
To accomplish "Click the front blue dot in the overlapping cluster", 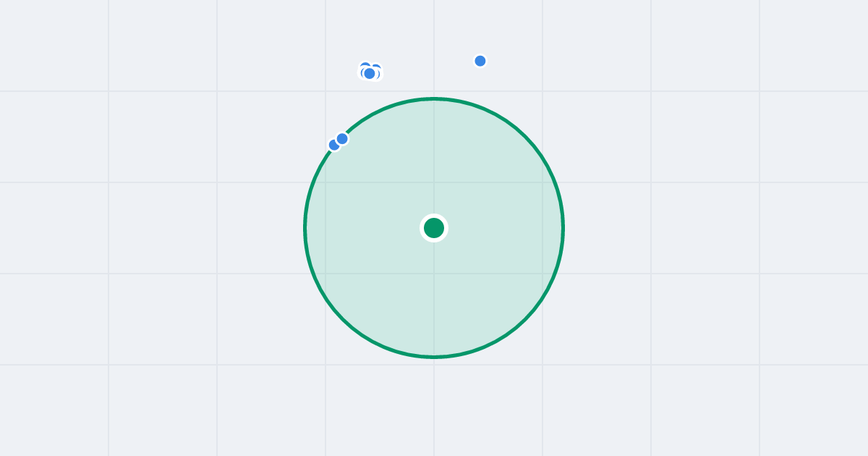I will [x=370, y=74].
